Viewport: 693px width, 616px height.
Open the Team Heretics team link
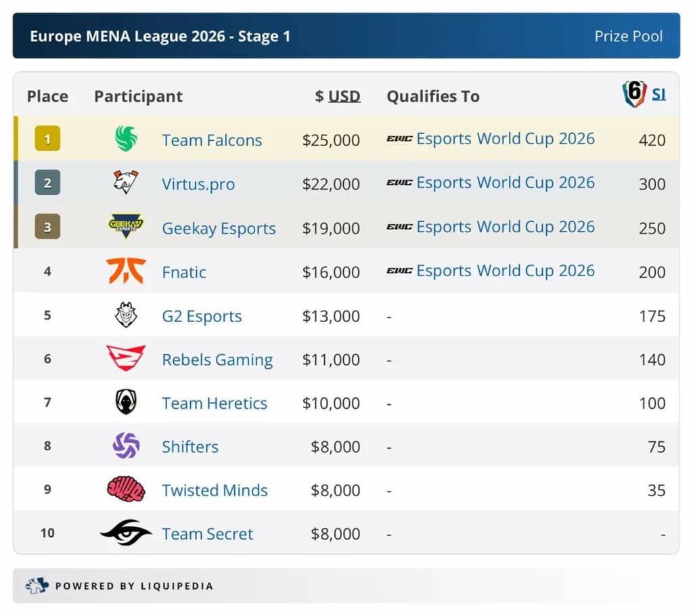[215, 403]
